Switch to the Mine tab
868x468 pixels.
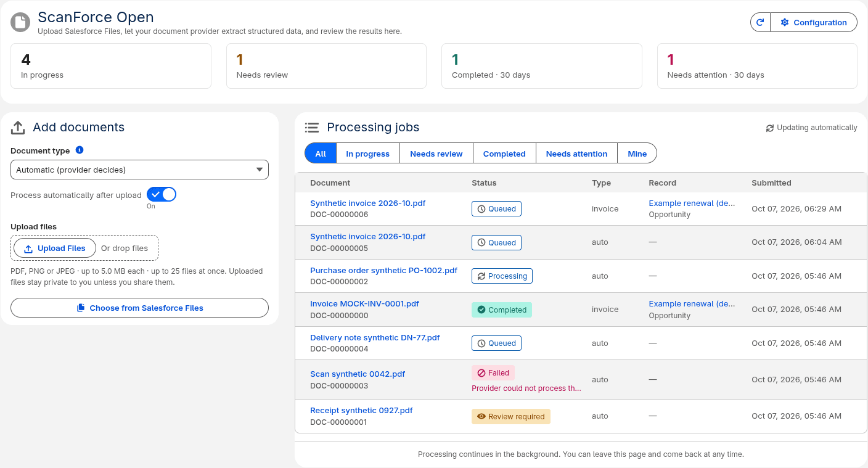pos(637,154)
